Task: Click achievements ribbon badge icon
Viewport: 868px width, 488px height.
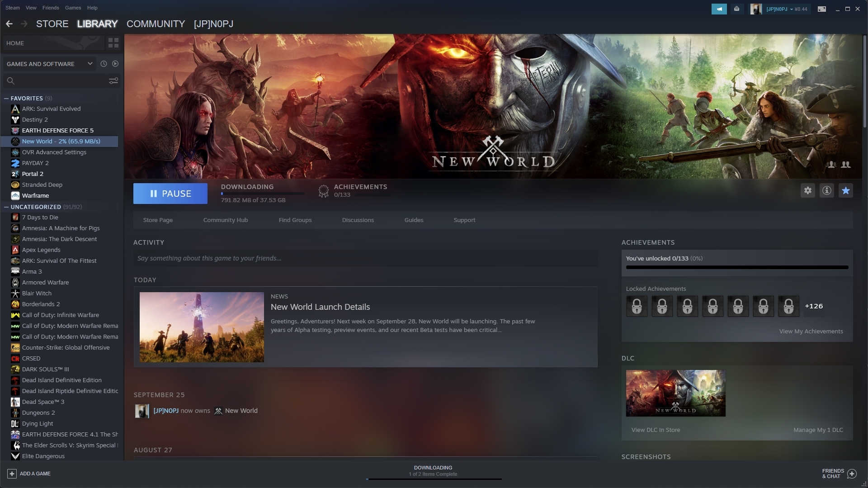Action: 323,191
